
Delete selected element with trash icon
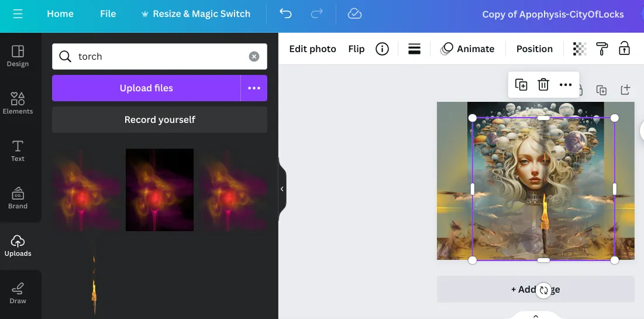543,85
